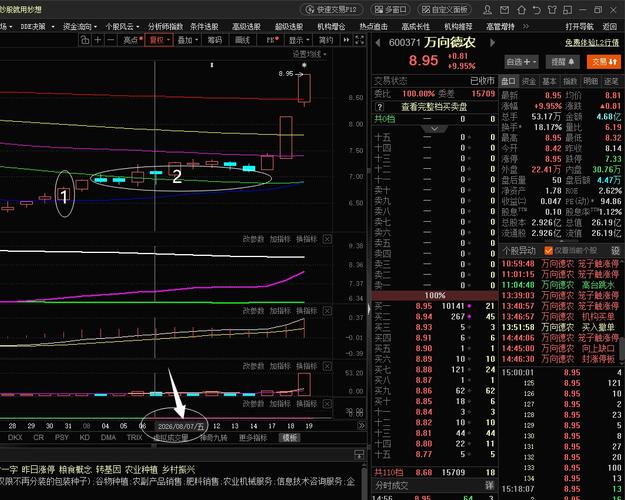Open the 机构增仓 menu item

331,27
